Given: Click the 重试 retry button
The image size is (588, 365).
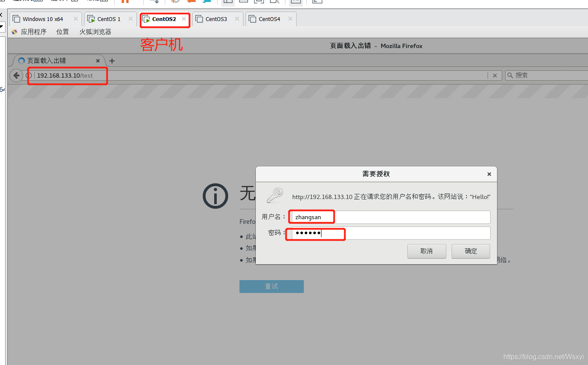Looking at the screenshot, I should 272,287.
